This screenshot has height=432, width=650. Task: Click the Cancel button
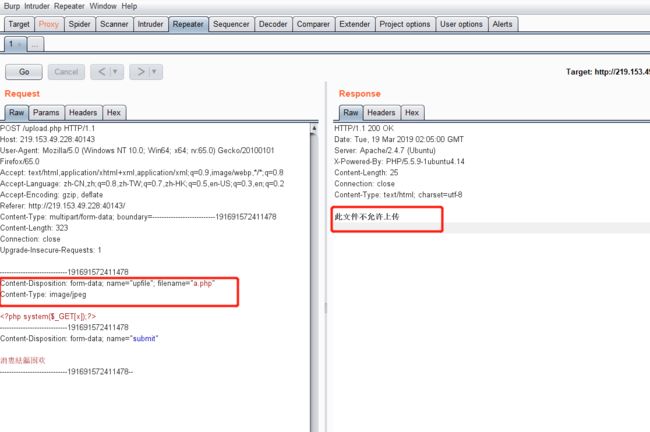(66, 72)
